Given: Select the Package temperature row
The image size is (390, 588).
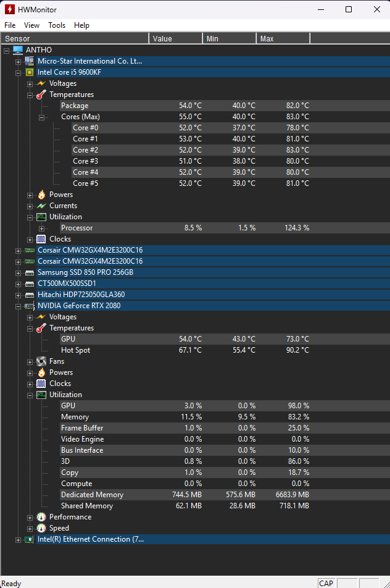Looking at the screenshot, I should (x=225, y=106).
